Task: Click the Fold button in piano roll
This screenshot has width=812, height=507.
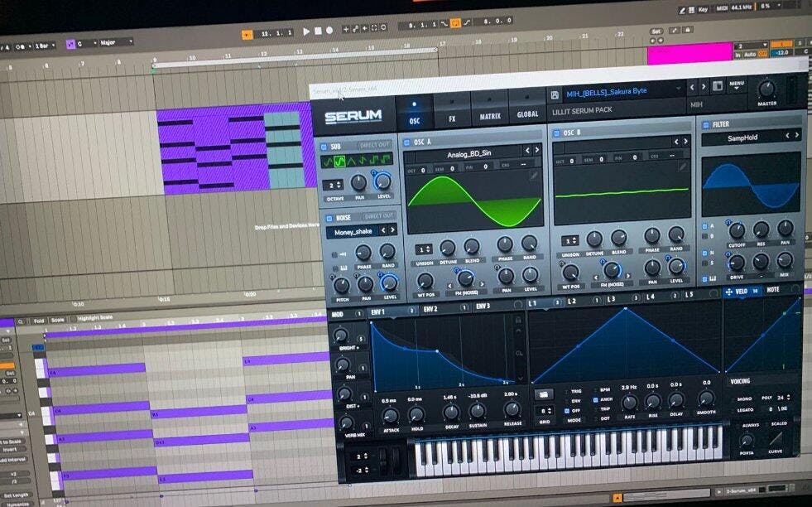Action: click(39, 321)
